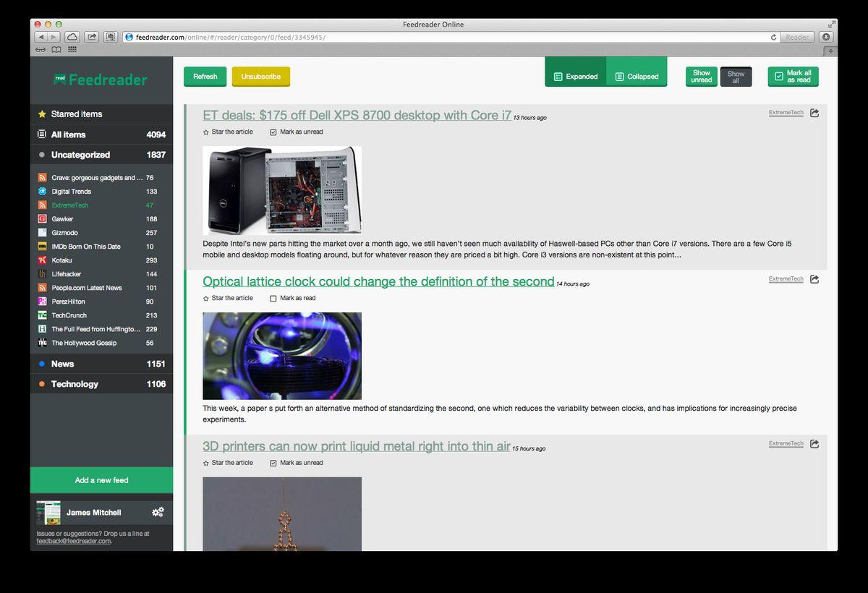Follow ExtremeTech source link on Optical lattice article
This screenshot has height=593, width=868.
(786, 279)
